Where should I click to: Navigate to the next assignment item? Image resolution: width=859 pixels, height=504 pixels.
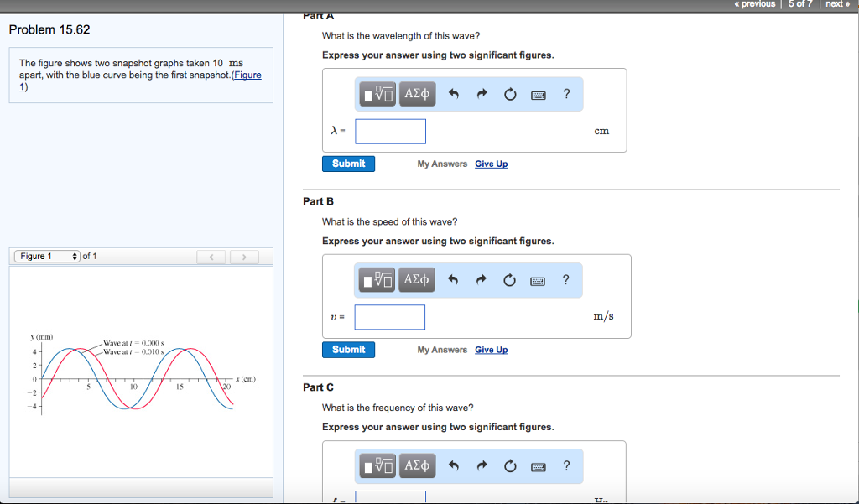(x=836, y=4)
